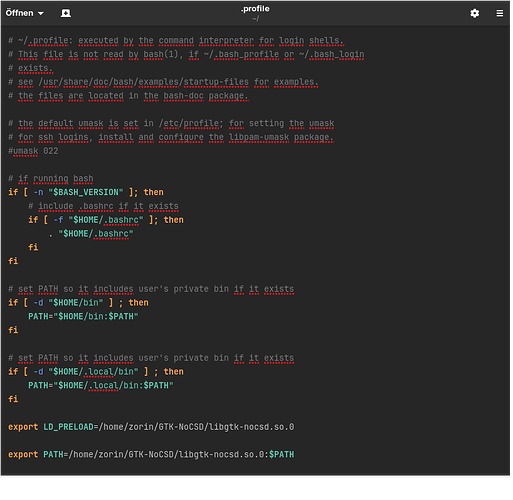Click the 'PATH="$HOME/bin:$PATH"' line
Screen dimensions: 513x500
83,316
